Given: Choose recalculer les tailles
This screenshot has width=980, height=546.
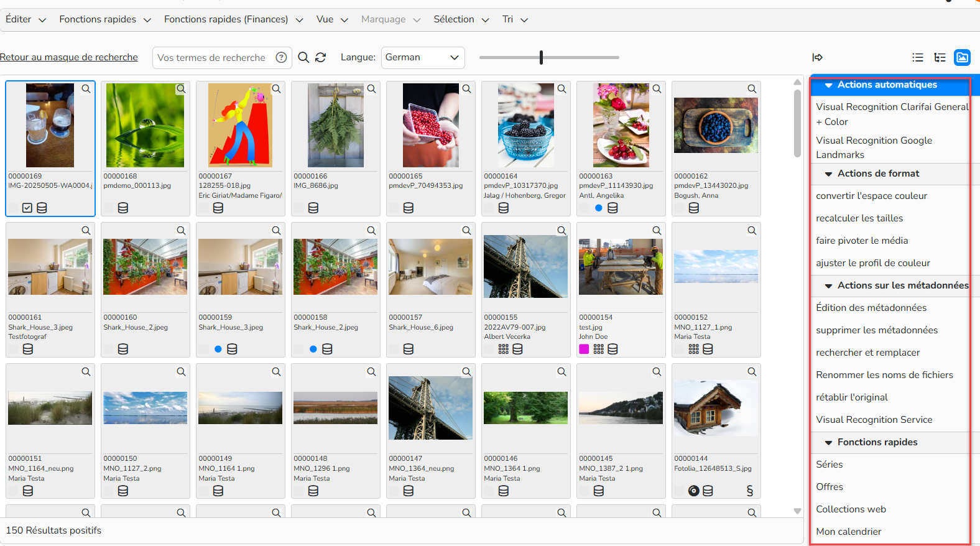Looking at the screenshot, I should pyautogui.click(x=859, y=218).
